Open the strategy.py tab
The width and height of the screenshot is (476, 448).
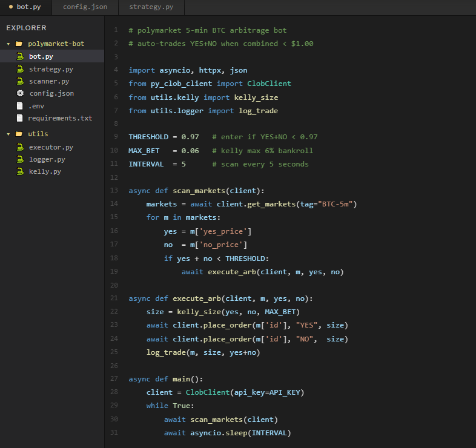[151, 7]
